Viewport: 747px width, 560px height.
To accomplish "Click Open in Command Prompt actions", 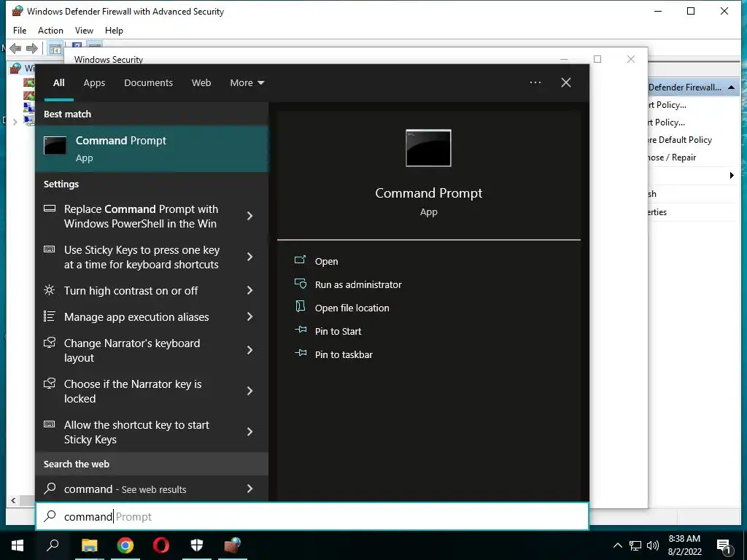I will (x=326, y=262).
